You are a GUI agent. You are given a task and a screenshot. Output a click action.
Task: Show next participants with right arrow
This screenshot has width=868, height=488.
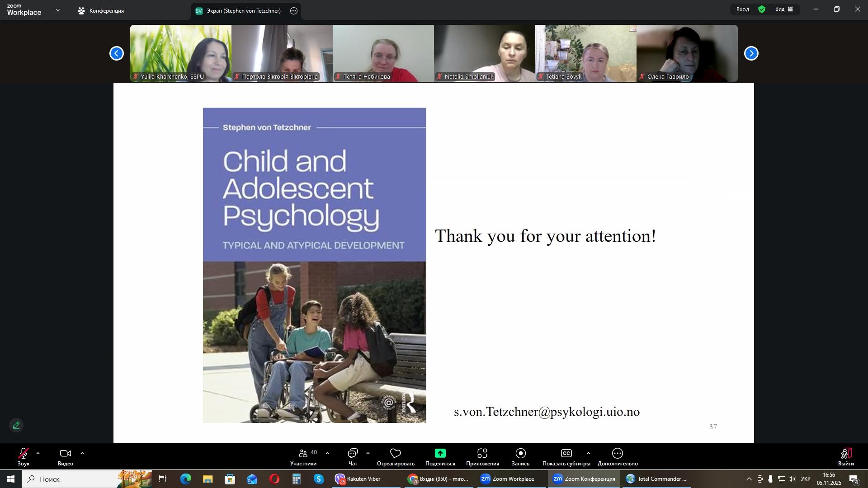(x=751, y=53)
